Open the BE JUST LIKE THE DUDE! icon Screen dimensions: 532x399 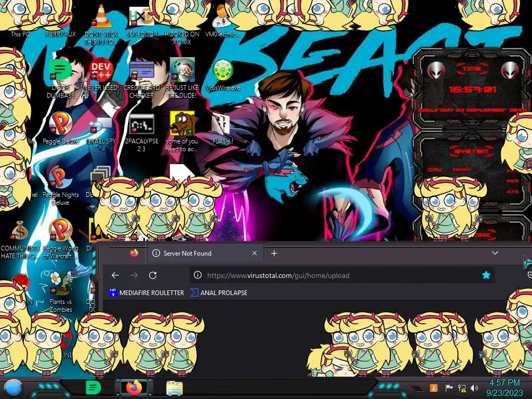[182, 78]
